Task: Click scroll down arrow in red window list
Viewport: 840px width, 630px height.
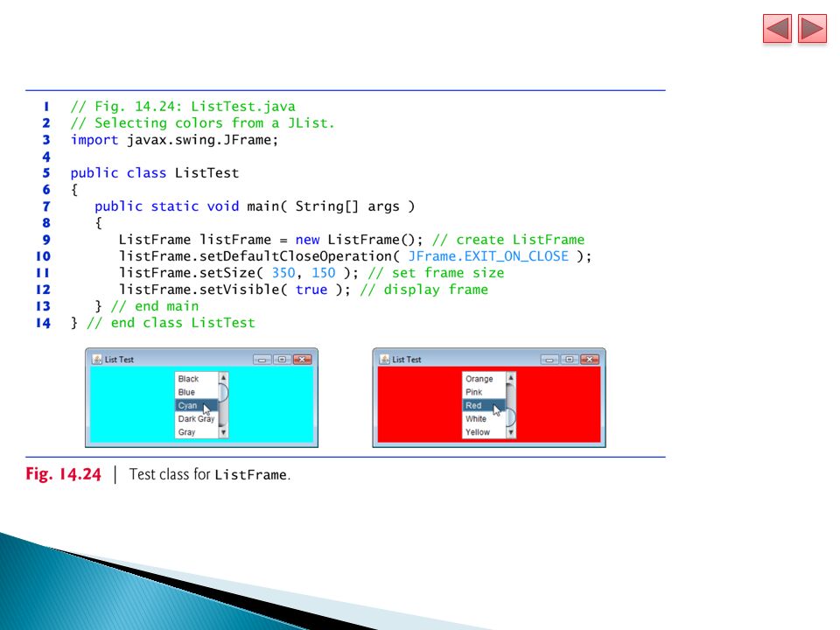Action: click(510, 432)
